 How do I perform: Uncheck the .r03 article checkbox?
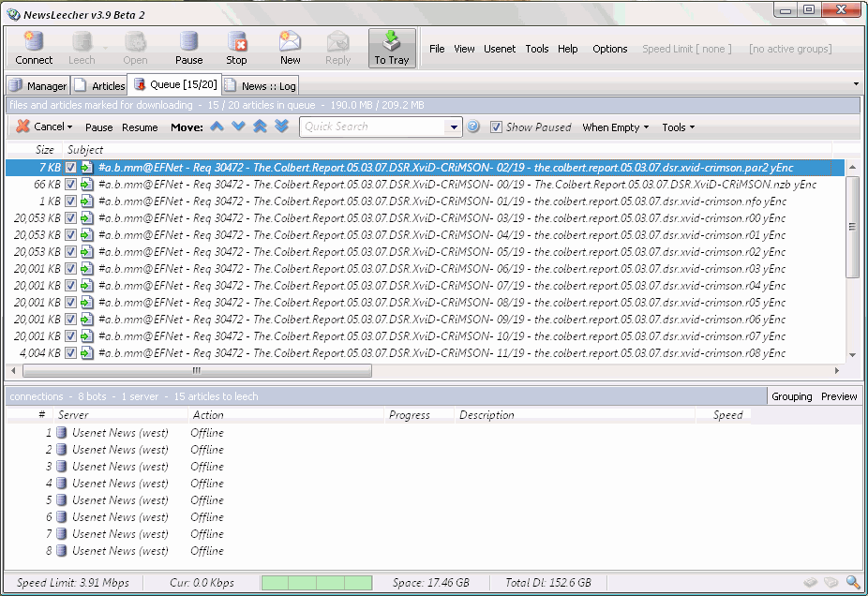[x=71, y=269]
